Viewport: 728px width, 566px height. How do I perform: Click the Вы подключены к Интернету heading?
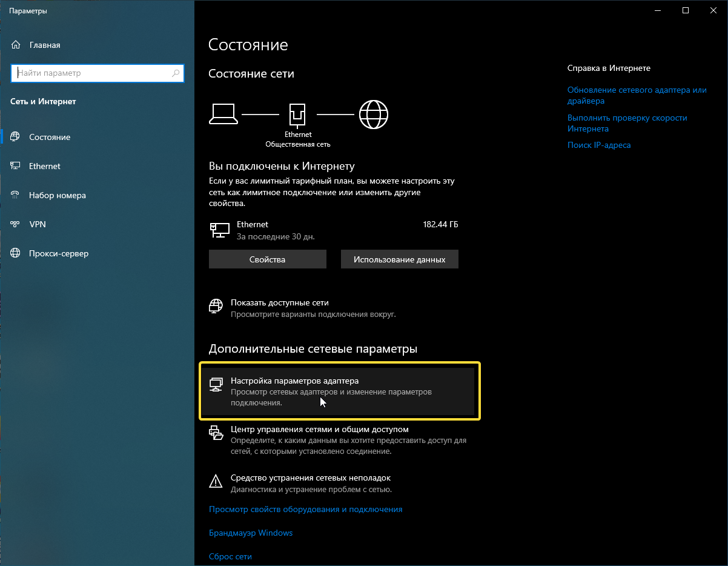(x=282, y=166)
